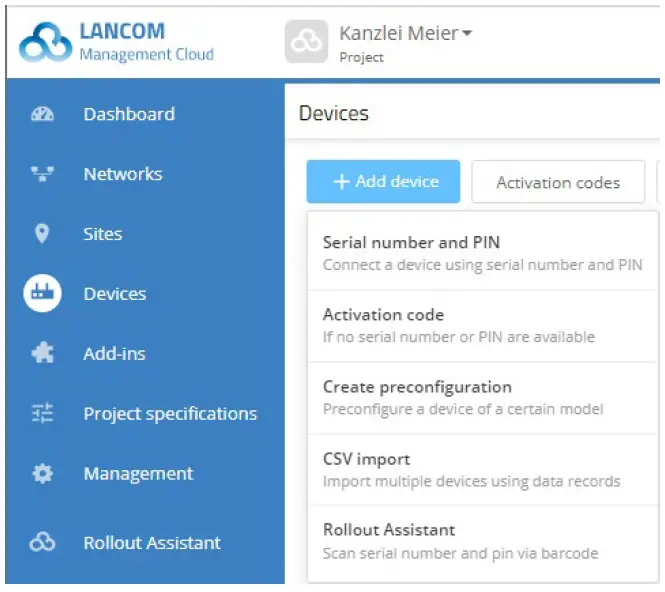665x592 pixels.
Task: Select CSV import option
Action: tap(483, 470)
